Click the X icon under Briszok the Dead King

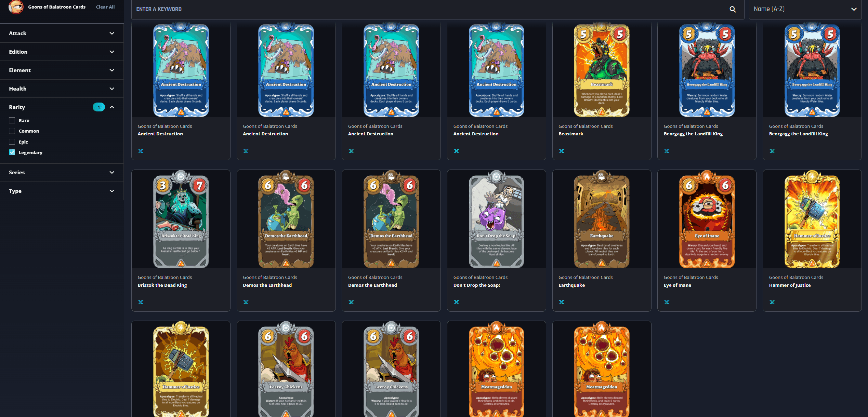click(141, 302)
